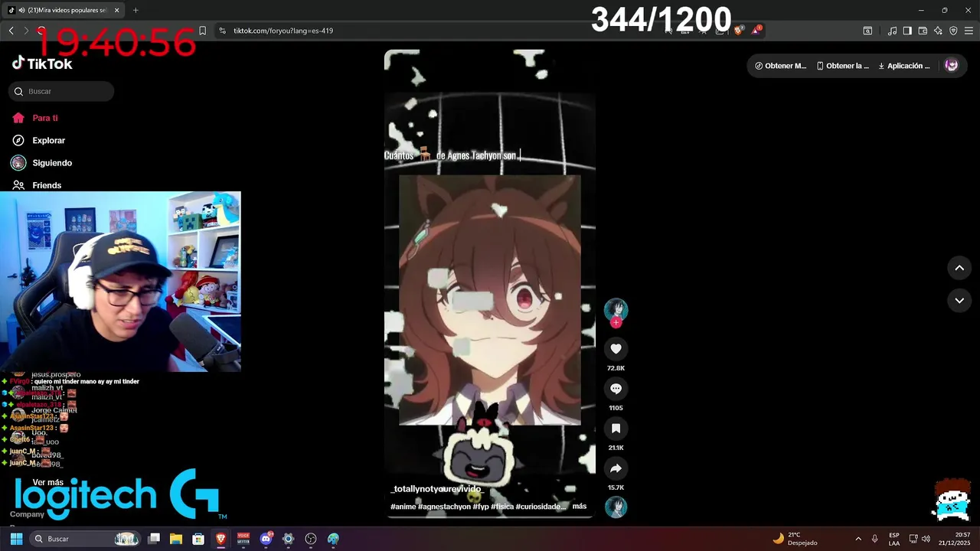Open Discord from the taskbar
The image size is (980, 551).
click(266, 539)
